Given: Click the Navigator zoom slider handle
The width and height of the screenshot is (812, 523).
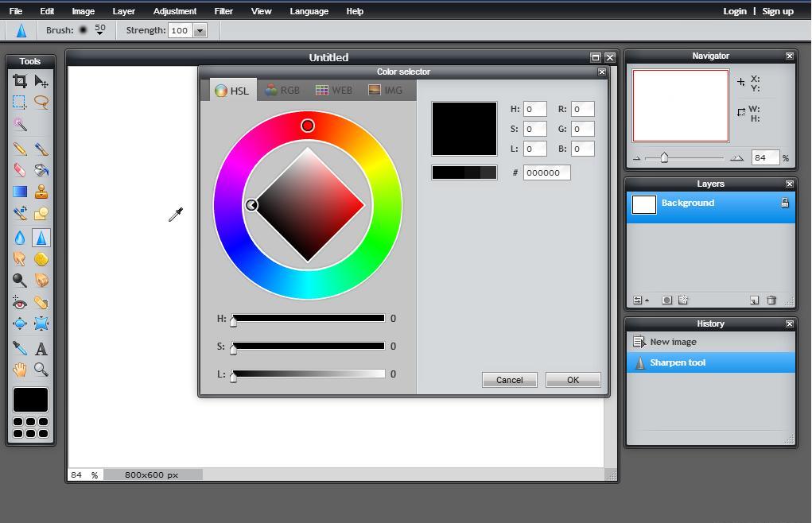Looking at the screenshot, I should 664,157.
